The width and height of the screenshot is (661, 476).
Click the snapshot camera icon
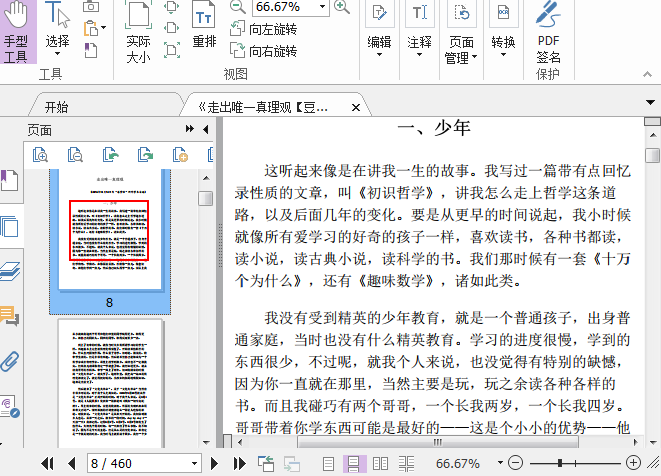tap(91, 6)
